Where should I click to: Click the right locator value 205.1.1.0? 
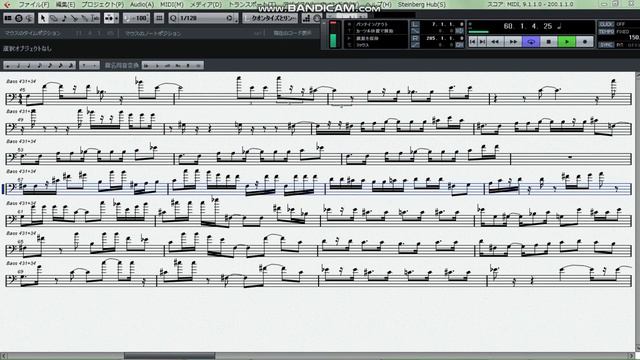pyautogui.click(x=444, y=38)
